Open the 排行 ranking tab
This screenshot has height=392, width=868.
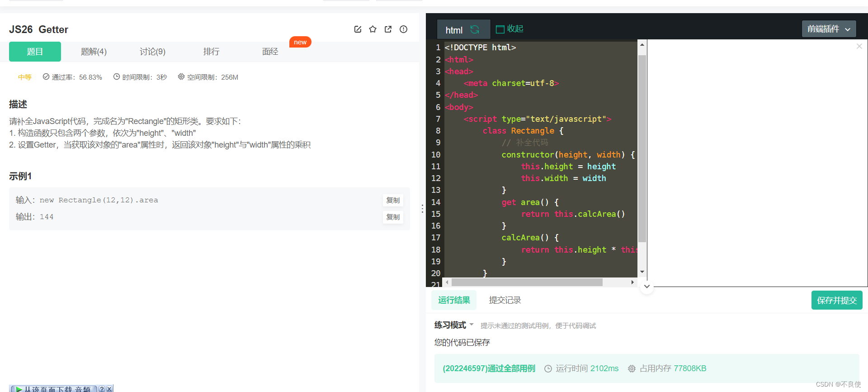point(211,52)
